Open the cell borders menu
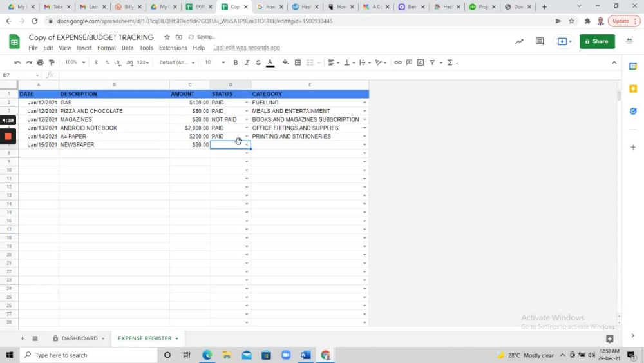 [298, 63]
